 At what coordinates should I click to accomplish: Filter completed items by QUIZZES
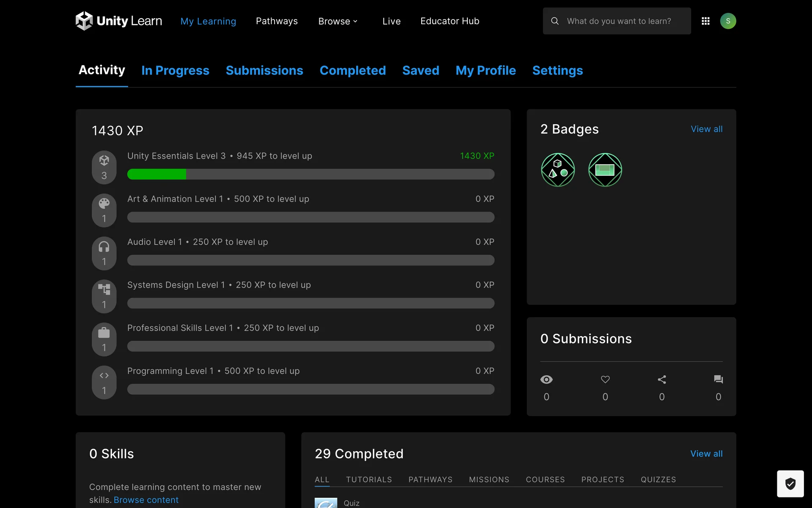click(x=658, y=480)
